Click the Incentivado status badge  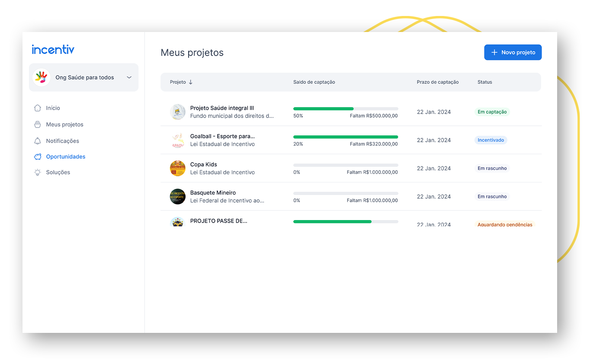(491, 140)
